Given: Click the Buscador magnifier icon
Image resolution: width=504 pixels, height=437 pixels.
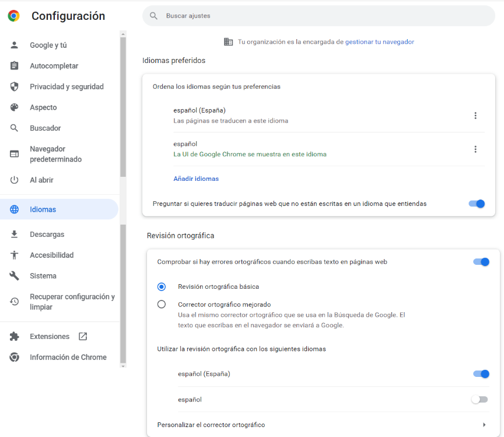Looking at the screenshot, I should (15, 128).
